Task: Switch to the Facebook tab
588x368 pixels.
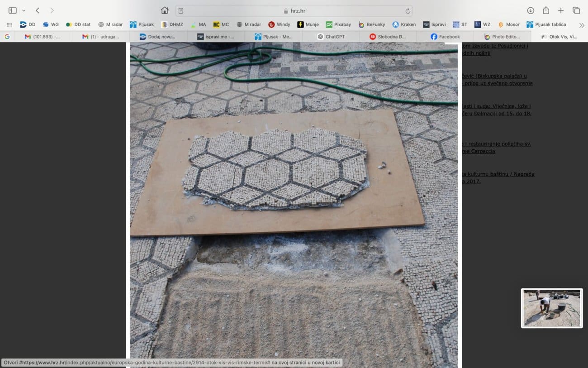Action: coord(445,37)
